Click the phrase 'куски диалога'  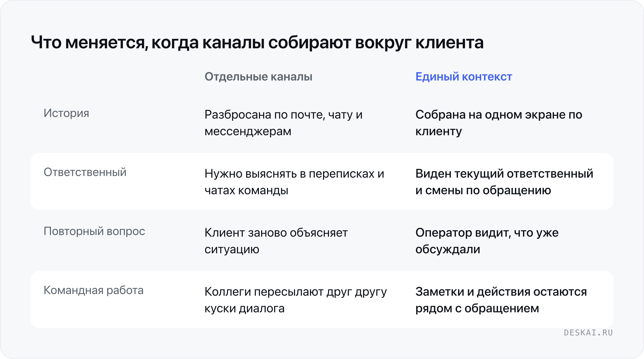pos(244,309)
